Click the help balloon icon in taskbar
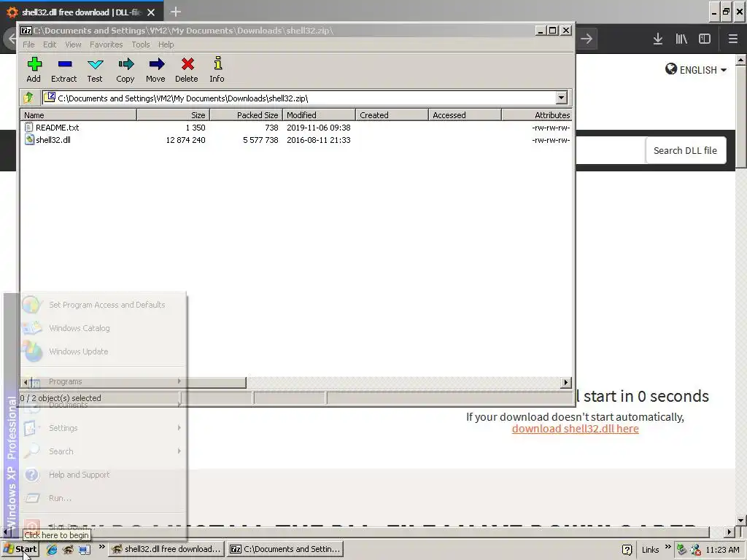 click(627, 550)
